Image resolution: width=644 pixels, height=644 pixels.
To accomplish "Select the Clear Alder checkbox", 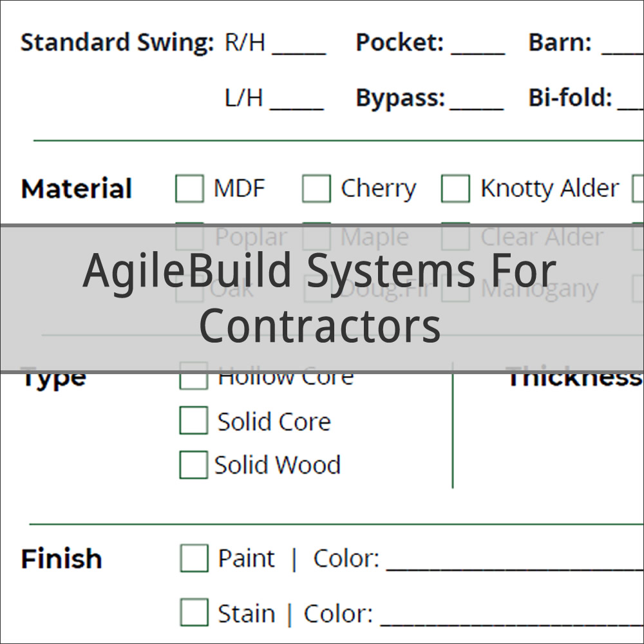I will [x=455, y=237].
